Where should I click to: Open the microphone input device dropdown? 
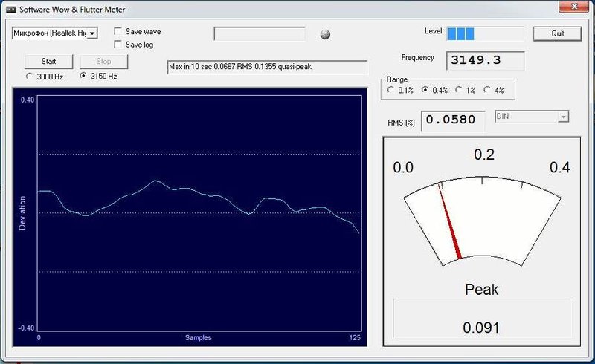point(54,33)
